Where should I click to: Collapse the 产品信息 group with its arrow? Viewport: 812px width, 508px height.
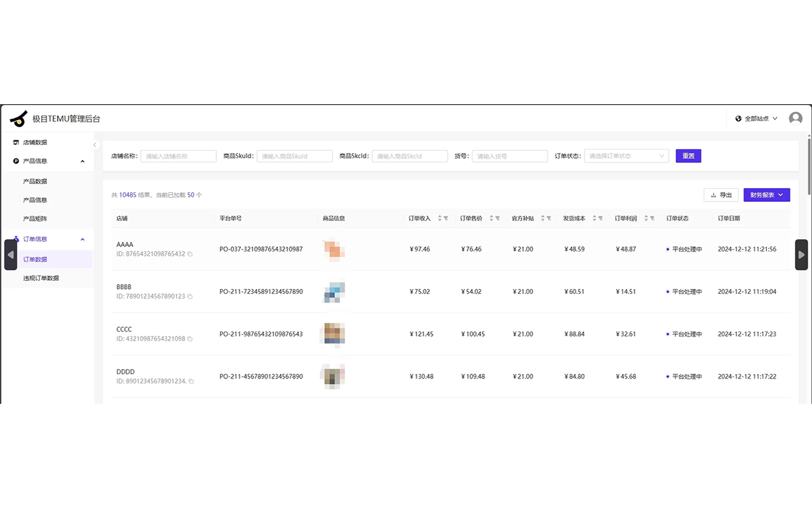[82, 161]
